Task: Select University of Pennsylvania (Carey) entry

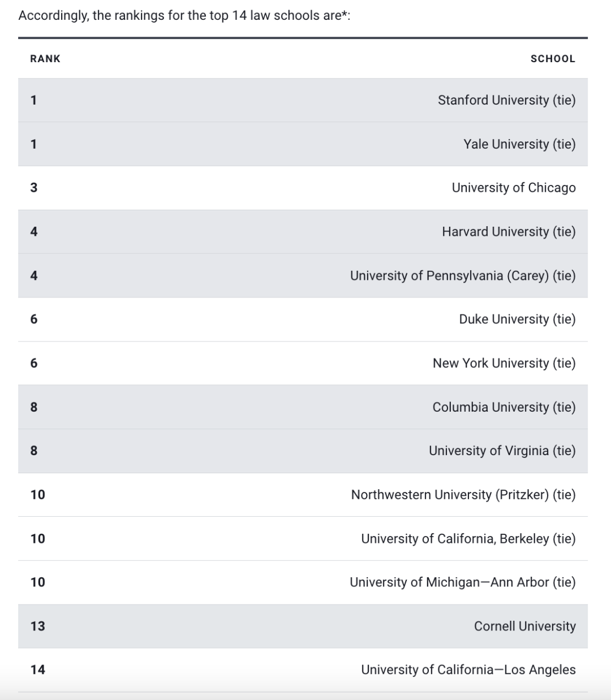Action: tap(462, 276)
